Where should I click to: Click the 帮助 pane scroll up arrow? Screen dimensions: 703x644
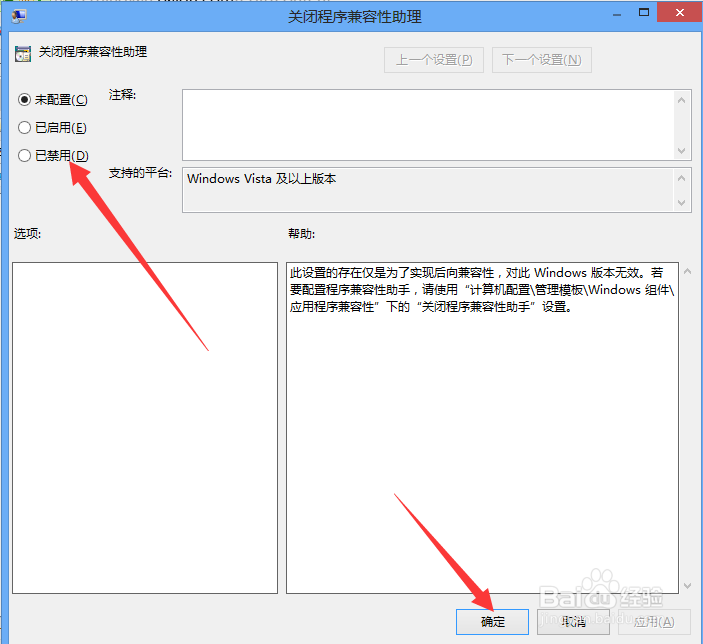point(687,271)
